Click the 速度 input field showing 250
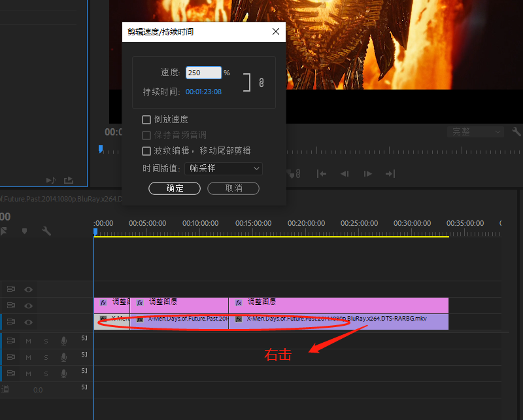 [x=203, y=73]
